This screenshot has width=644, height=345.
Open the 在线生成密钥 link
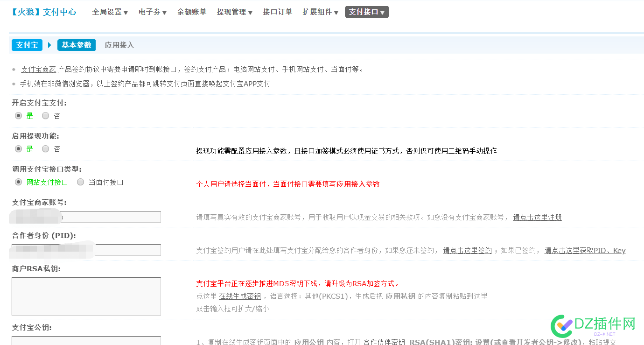coord(240,296)
